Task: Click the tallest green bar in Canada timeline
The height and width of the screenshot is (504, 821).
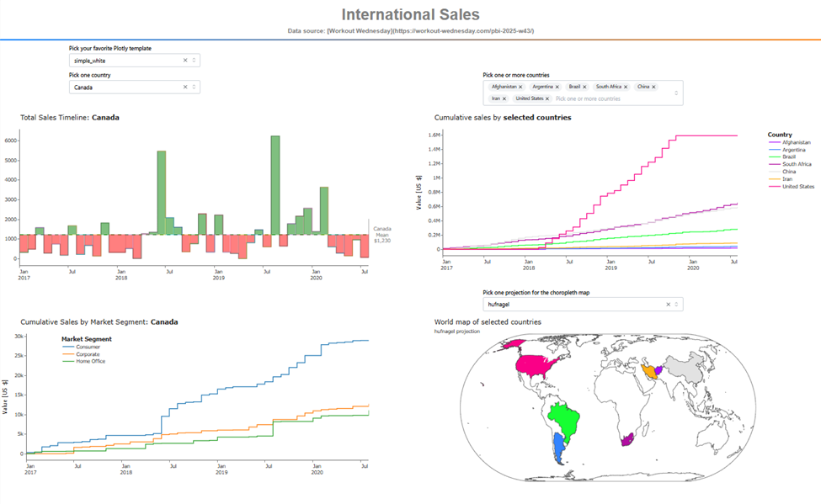Action: tap(275, 185)
